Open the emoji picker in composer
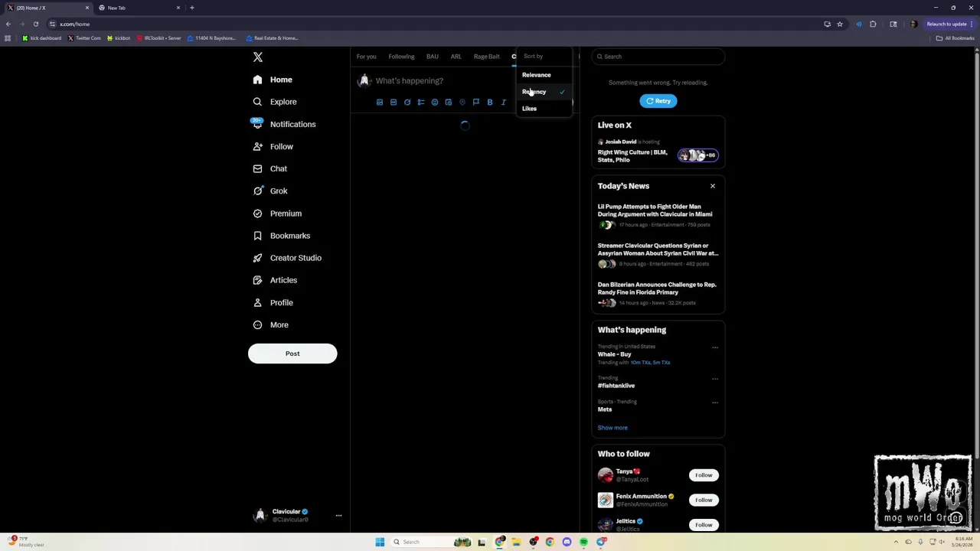Viewport: 980px width, 551px height. [x=435, y=103]
